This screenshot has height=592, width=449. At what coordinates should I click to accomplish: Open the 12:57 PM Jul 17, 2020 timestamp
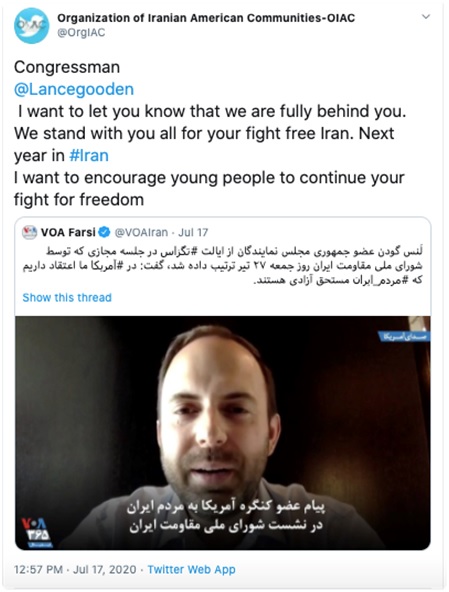(75, 569)
